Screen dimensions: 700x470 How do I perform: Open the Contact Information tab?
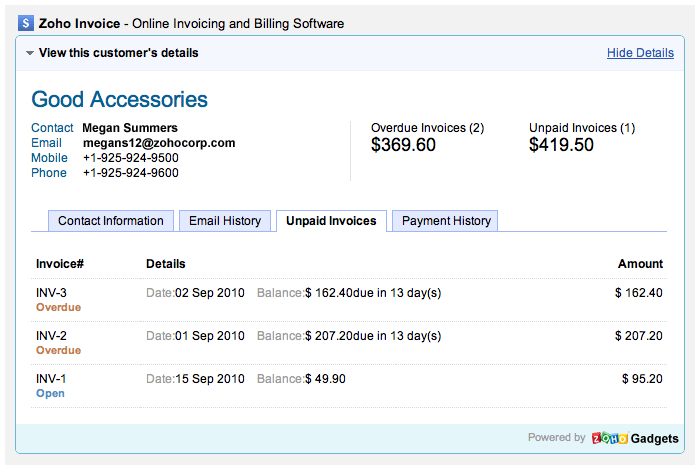[x=110, y=221]
